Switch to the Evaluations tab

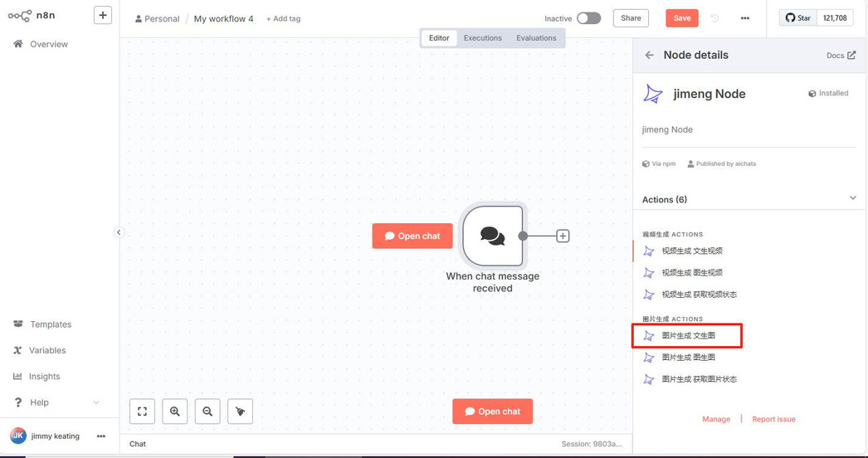point(536,38)
